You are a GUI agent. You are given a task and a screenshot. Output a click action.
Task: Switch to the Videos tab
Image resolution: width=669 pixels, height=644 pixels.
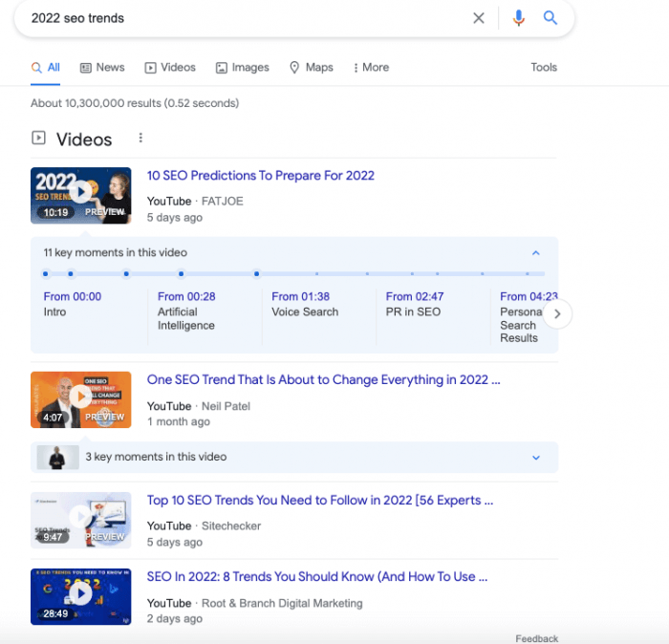170,68
